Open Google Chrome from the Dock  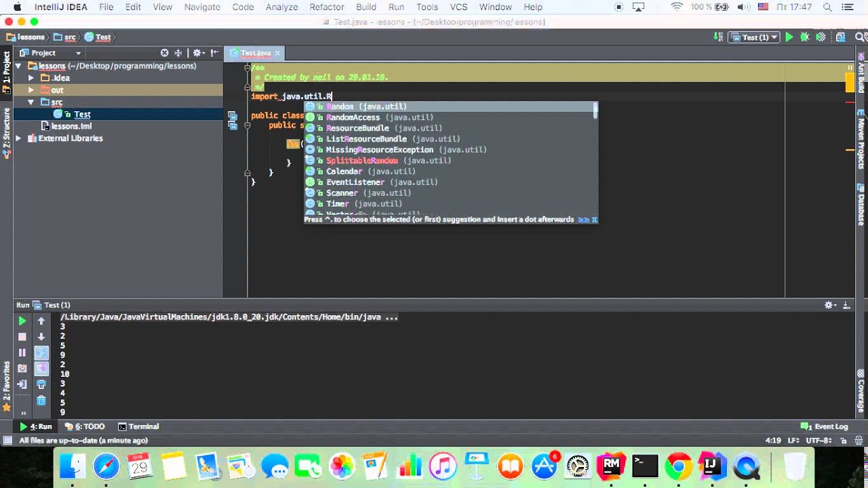click(x=678, y=466)
